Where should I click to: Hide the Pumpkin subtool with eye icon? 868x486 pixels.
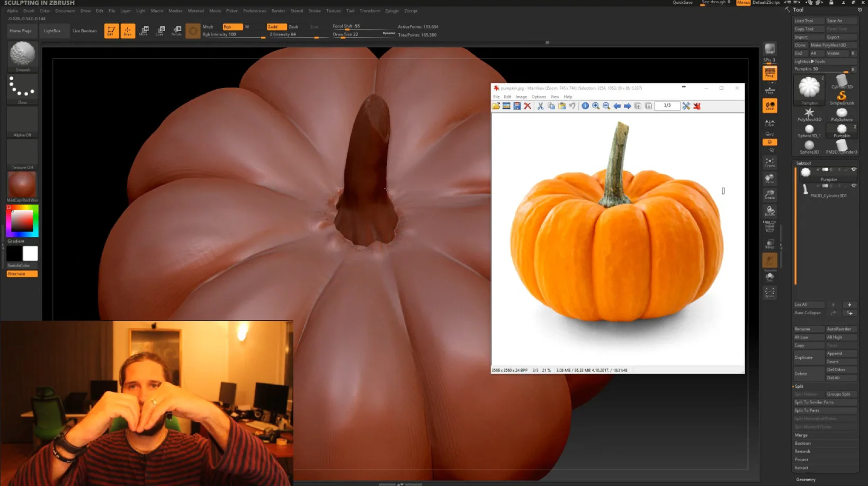pos(853,170)
